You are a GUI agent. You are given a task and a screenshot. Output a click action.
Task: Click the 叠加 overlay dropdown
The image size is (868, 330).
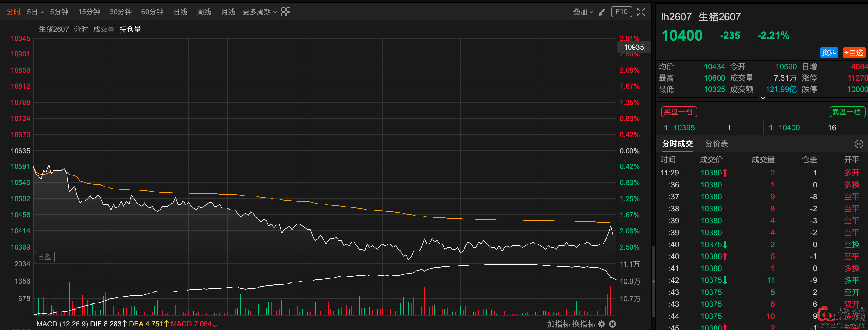pyautogui.click(x=583, y=12)
